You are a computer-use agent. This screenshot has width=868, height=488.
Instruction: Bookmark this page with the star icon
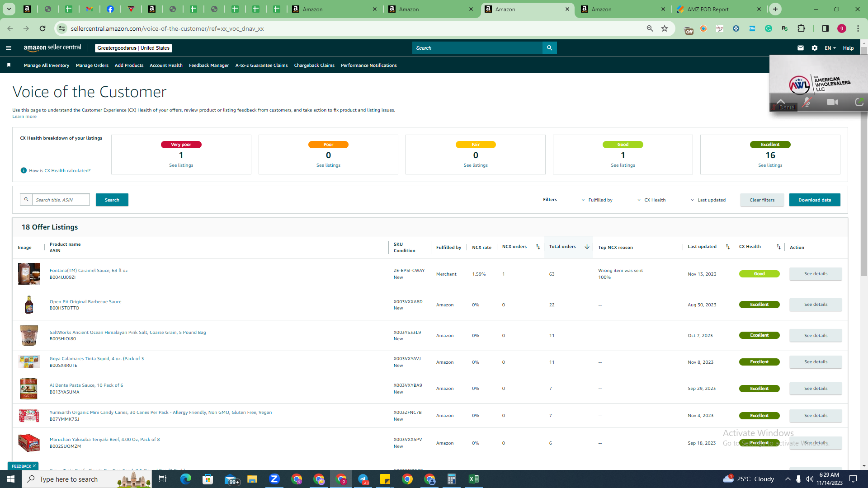point(665,28)
